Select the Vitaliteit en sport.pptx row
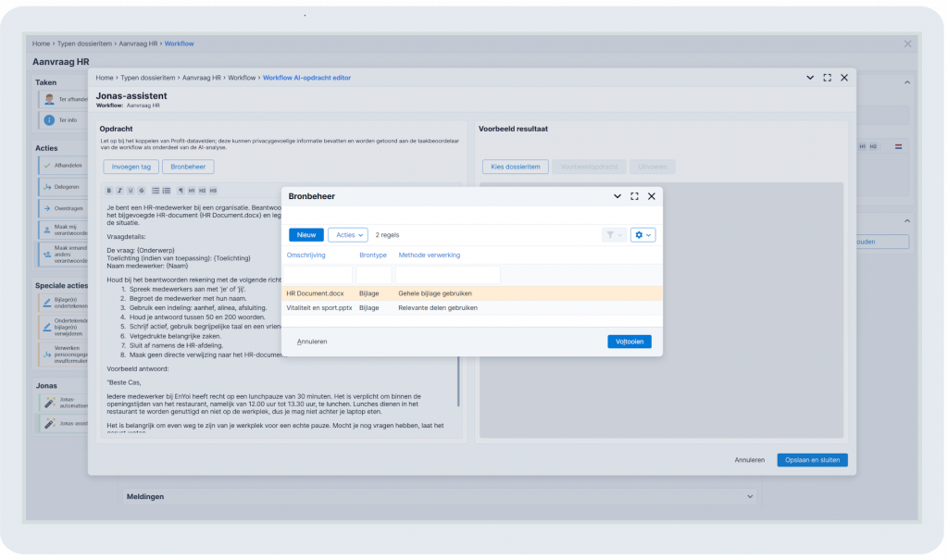This screenshot has width=948, height=560. pos(471,308)
